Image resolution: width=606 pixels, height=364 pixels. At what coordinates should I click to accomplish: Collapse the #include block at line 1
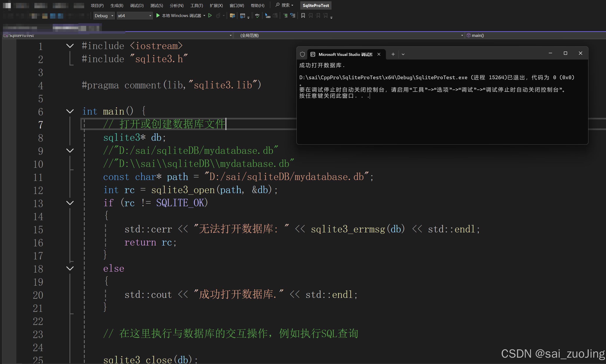70,46
